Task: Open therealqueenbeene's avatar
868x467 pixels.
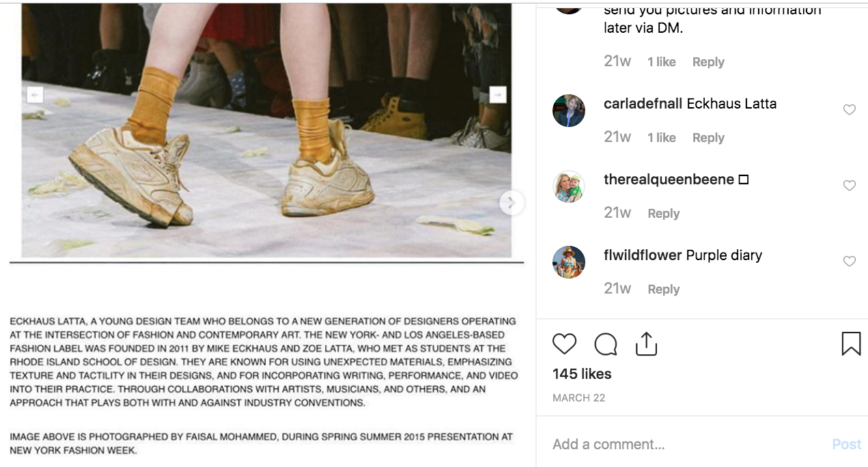Action: [x=569, y=186]
